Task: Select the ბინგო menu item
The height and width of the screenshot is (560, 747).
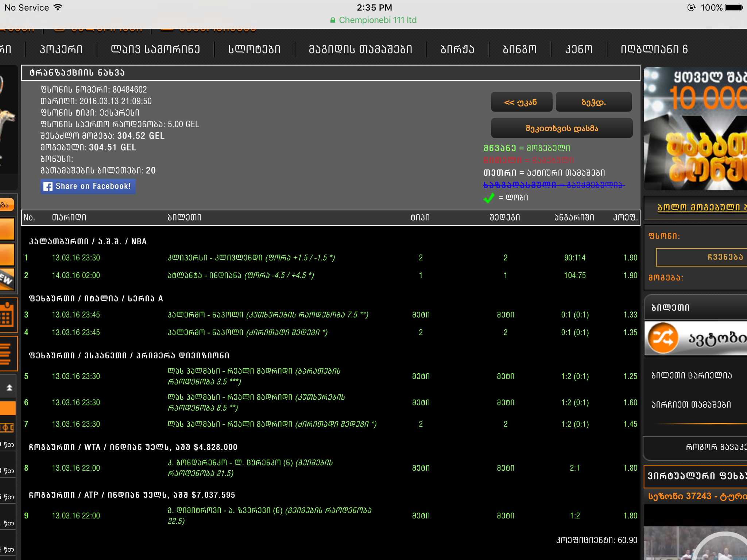Action: [x=519, y=49]
